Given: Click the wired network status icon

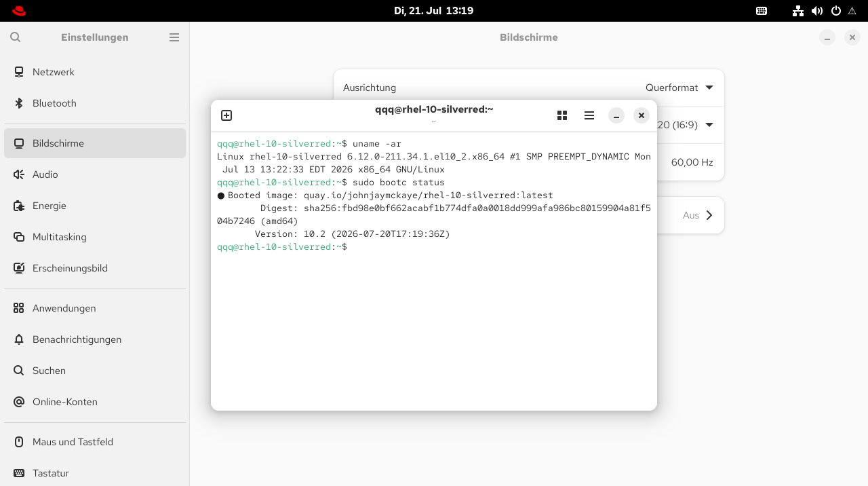Looking at the screenshot, I should [x=798, y=11].
